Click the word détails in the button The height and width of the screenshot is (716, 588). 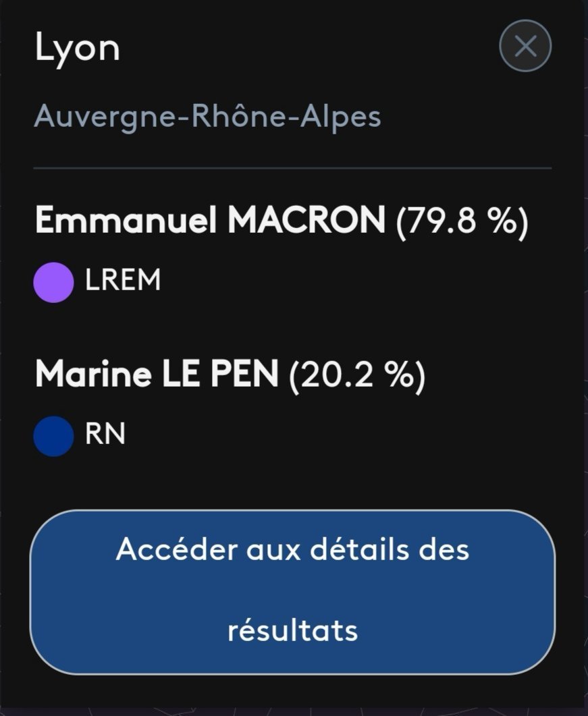point(360,549)
